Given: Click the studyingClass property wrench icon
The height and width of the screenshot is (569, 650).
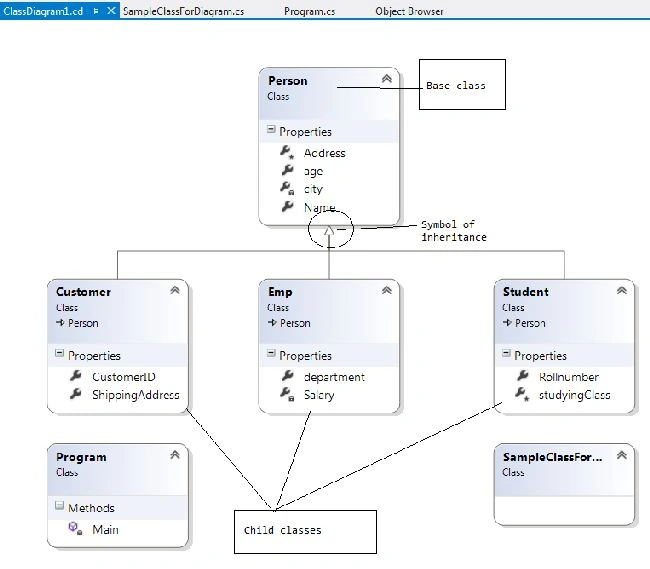Looking at the screenshot, I should (x=522, y=394).
